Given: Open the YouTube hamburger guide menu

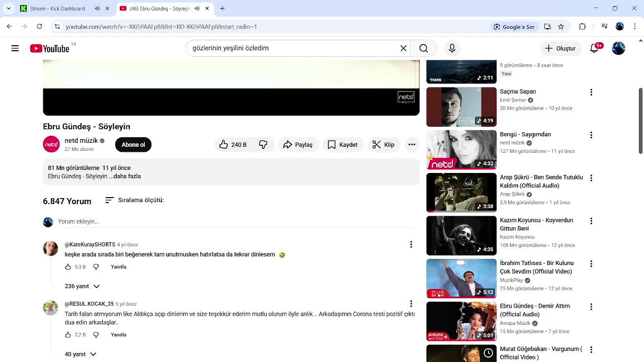Looking at the screenshot, I should click(15, 48).
